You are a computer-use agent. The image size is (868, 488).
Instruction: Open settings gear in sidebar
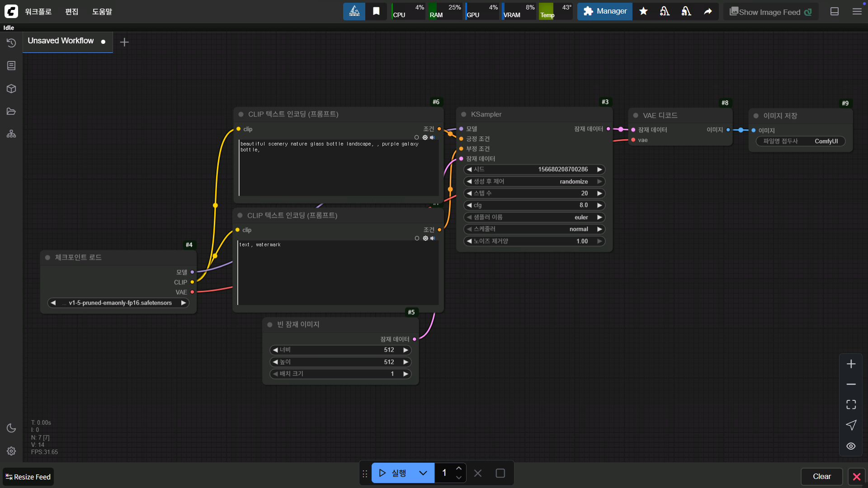[x=11, y=451]
